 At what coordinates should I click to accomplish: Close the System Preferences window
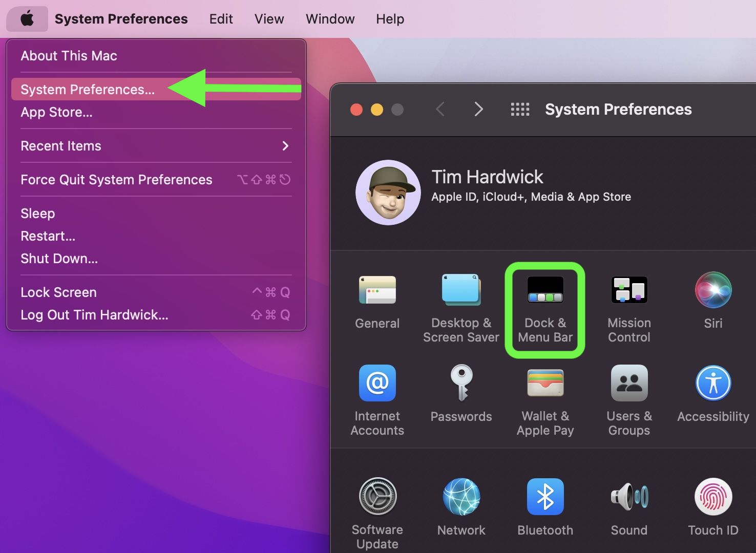click(x=356, y=110)
